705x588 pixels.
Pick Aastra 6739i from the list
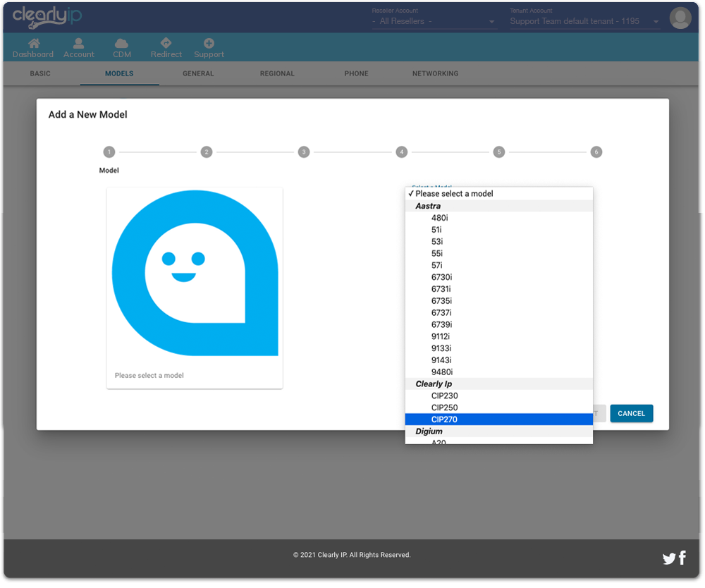441,324
